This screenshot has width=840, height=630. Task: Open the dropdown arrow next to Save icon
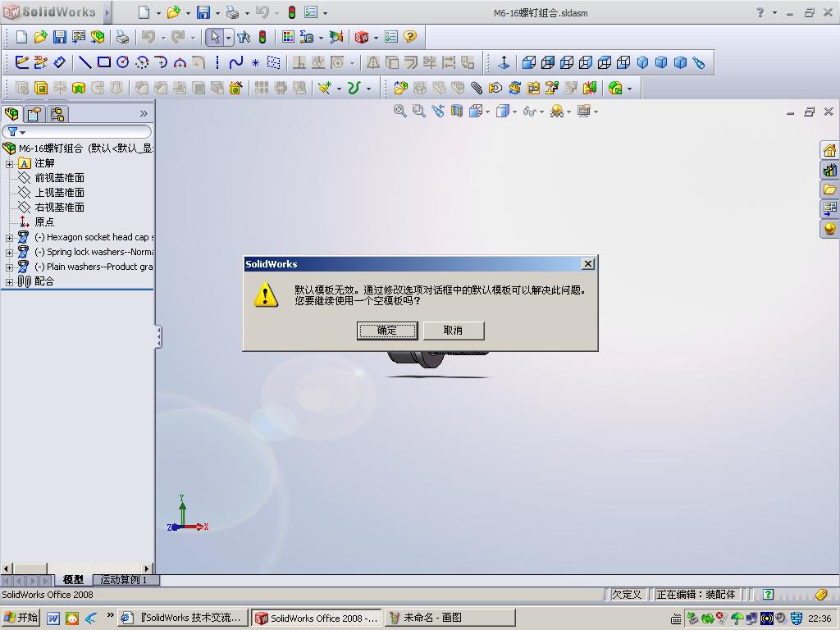click(217, 13)
